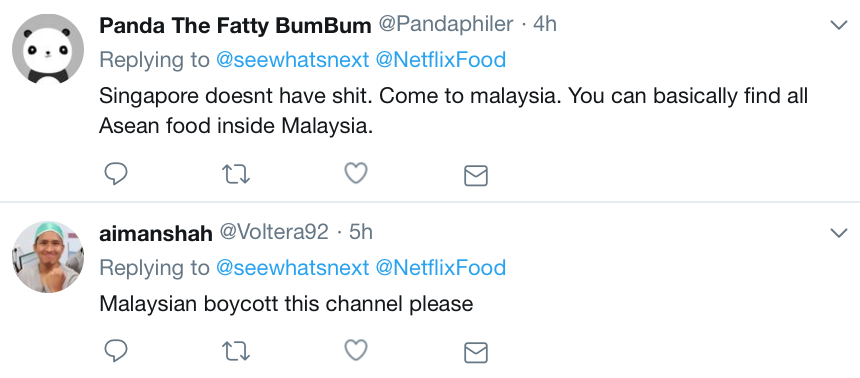Like the tweet about Asean food
This screenshot has height=378, width=860.
[356, 174]
